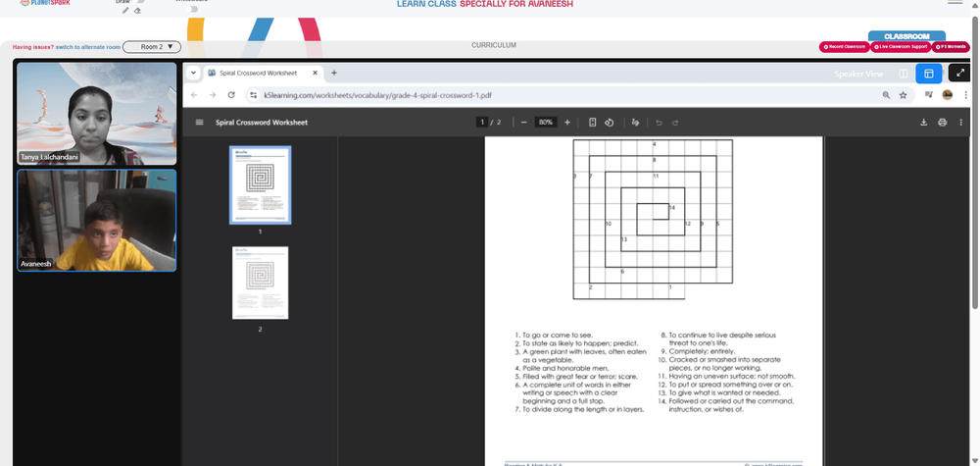Click the k5learning.com address bar URL
Screen dimensions: 980x466
(377, 95)
